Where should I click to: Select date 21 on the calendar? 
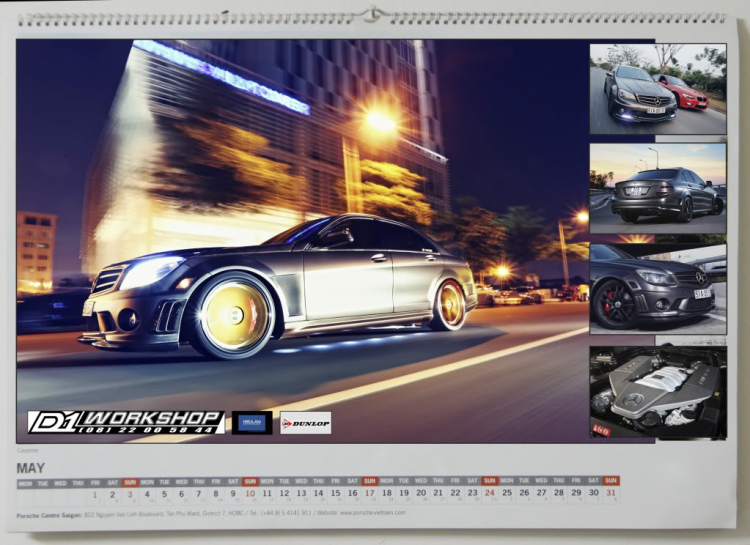click(438, 492)
